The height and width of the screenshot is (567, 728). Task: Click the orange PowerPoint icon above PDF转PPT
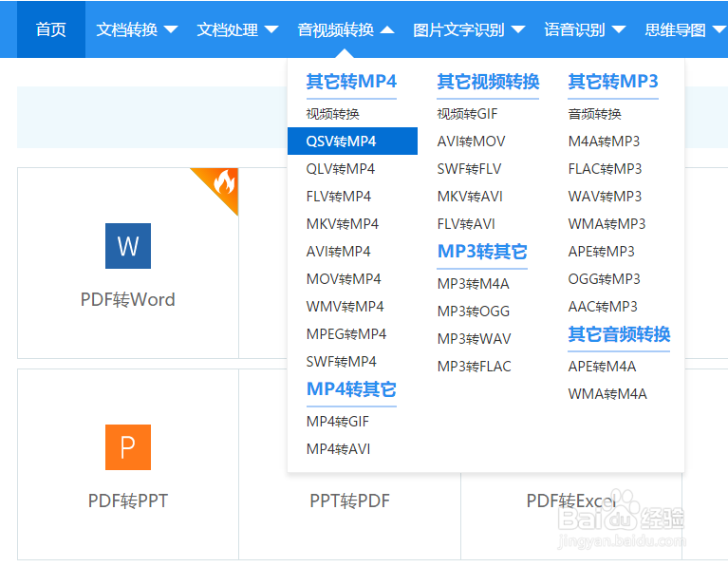coord(128,447)
